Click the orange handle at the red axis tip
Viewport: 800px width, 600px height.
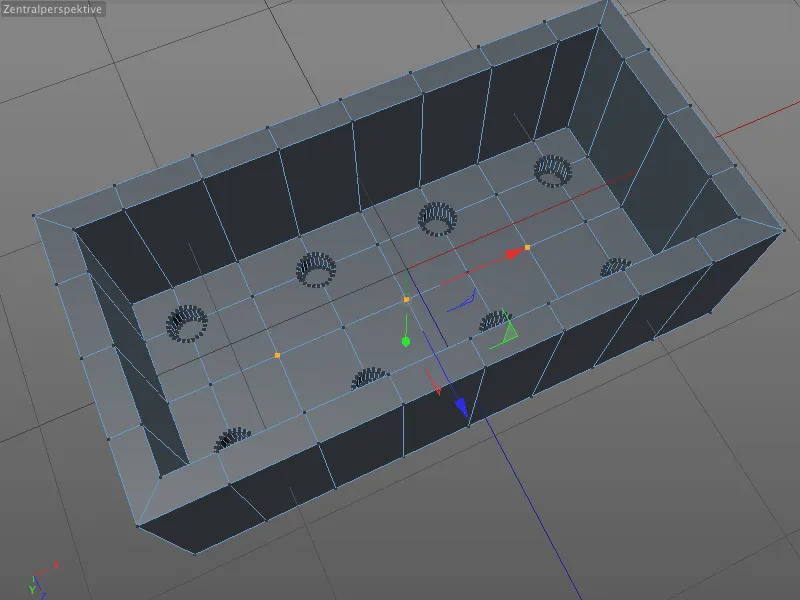pyautogui.click(x=528, y=247)
